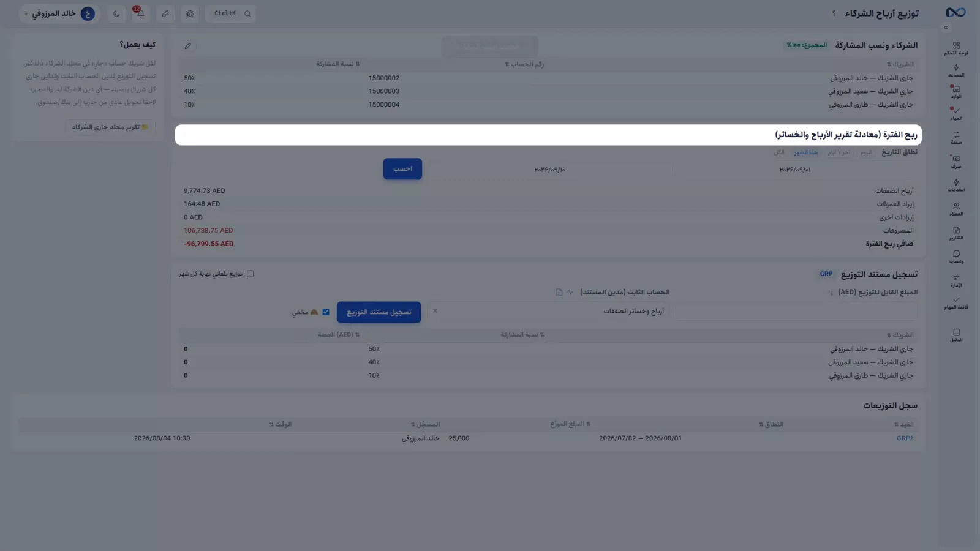Click the search magnifier icon with Ctrl+K

point(247,13)
